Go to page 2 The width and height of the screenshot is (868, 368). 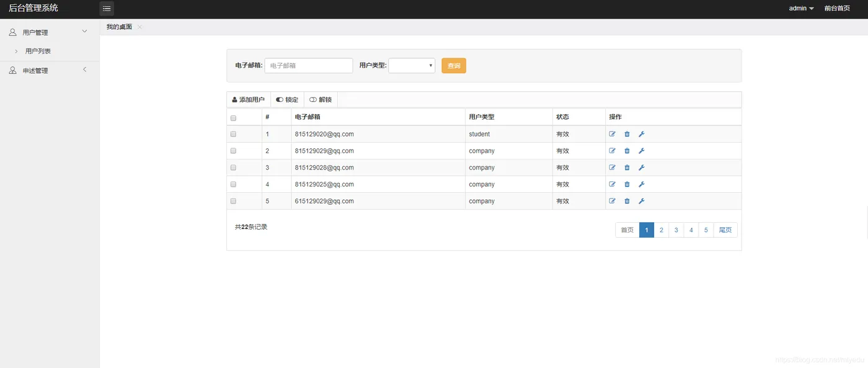662,230
